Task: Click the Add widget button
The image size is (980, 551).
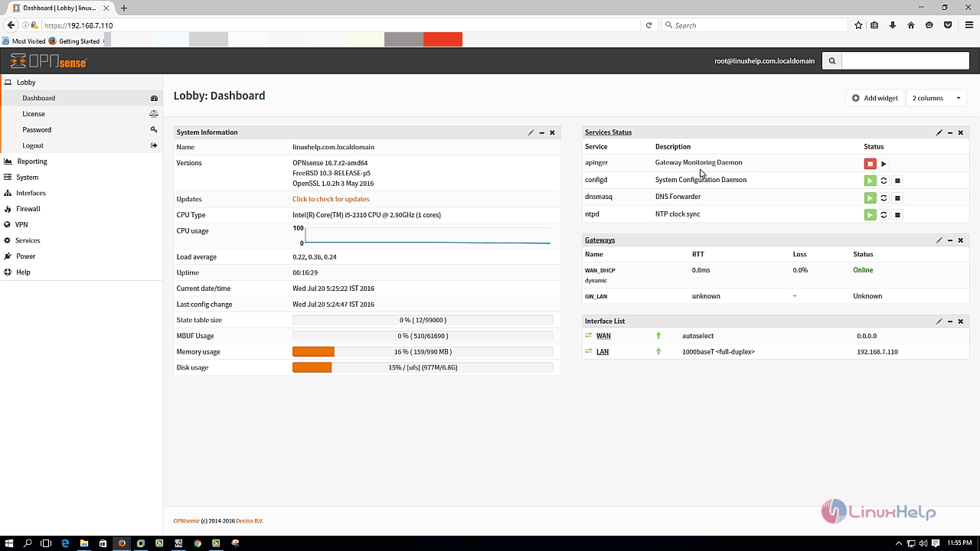Action: tap(875, 98)
